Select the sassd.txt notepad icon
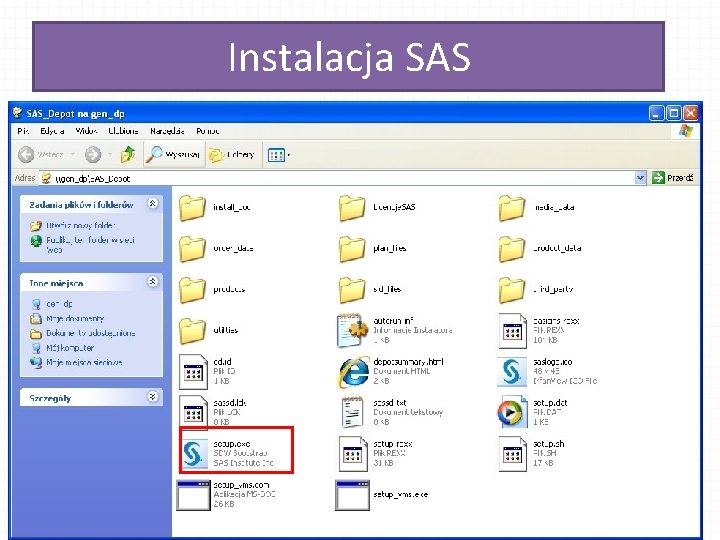This screenshot has height=540, width=720. click(x=353, y=412)
